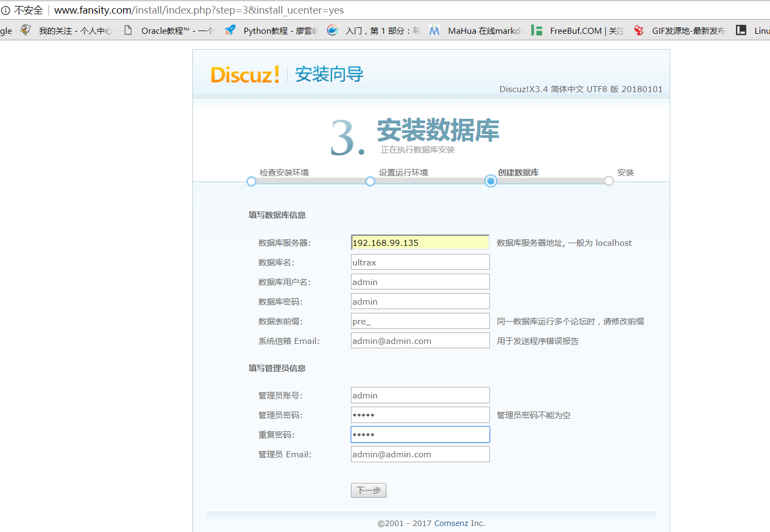This screenshot has height=532, width=770.
Task: Open the Python教程 rocket bookmark icon
Action: tap(231, 30)
